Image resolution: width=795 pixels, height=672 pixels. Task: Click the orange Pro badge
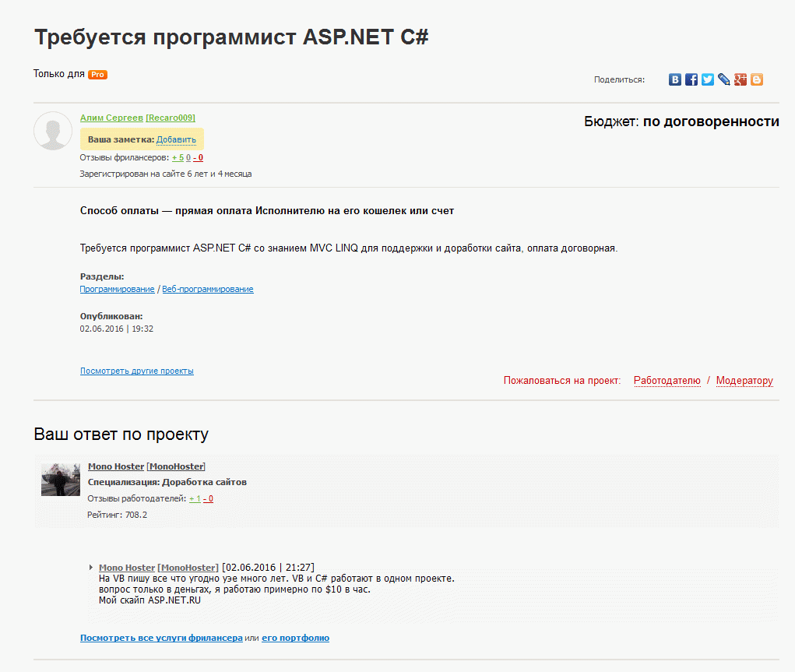[97, 75]
